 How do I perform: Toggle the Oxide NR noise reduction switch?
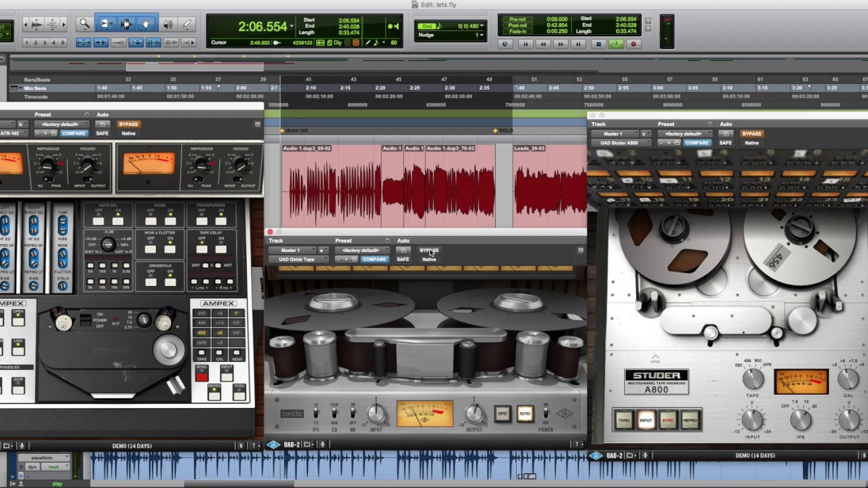click(x=353, y=413)
